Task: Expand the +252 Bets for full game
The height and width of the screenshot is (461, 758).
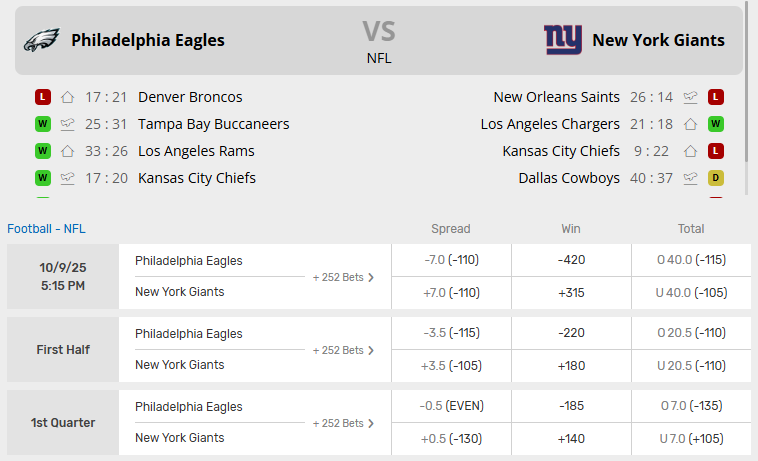Action: tap(343, 277)
